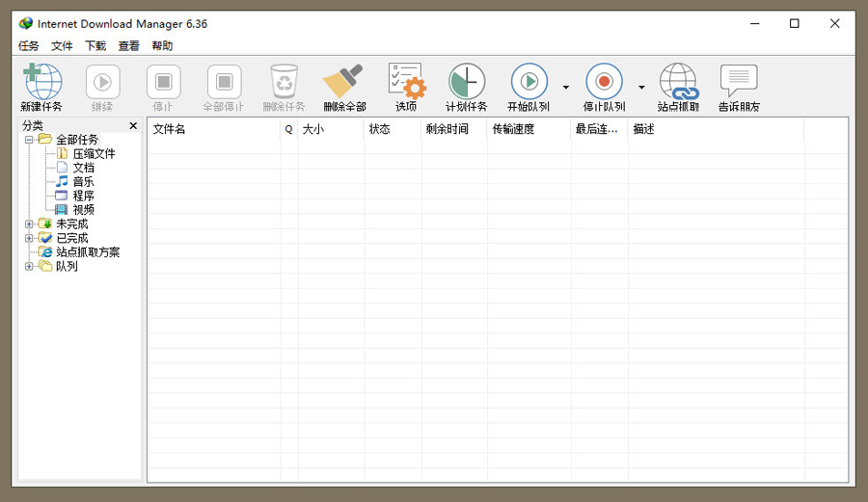868x502 pixels.
Task: Open the 任务 menu
Action: [29, 46]
